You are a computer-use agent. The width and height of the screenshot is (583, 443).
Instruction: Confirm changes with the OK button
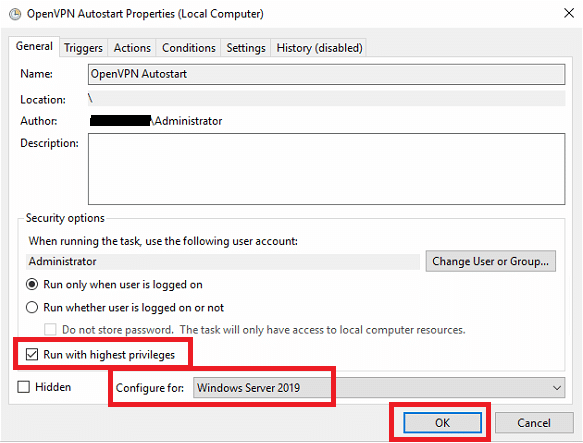coord(442,423)
